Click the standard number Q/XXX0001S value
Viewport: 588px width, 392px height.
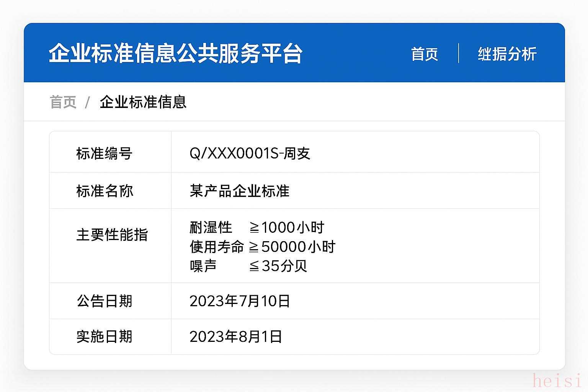point(250,154)
